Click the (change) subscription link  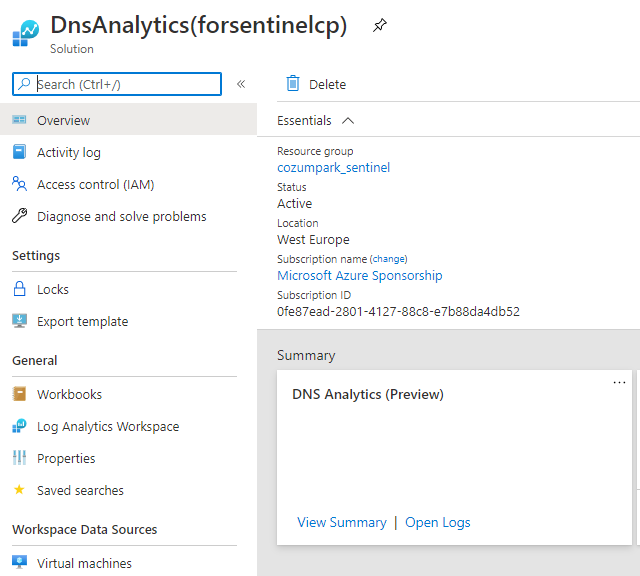pyautogui.click(x=389, y=259)
